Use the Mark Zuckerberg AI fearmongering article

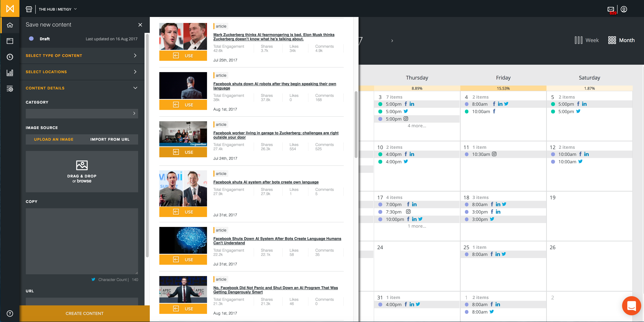pos(183,55)
